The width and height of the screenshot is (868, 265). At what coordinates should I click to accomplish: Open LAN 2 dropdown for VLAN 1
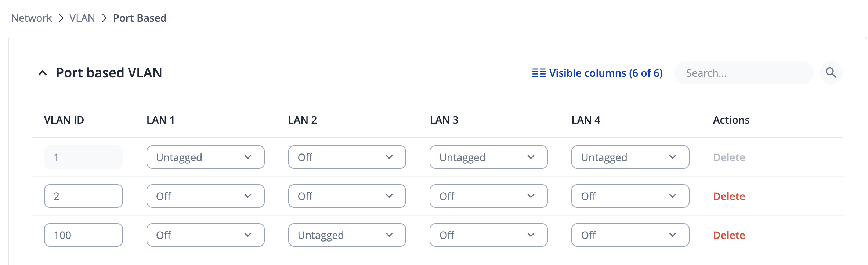click(x=347, y=157)
